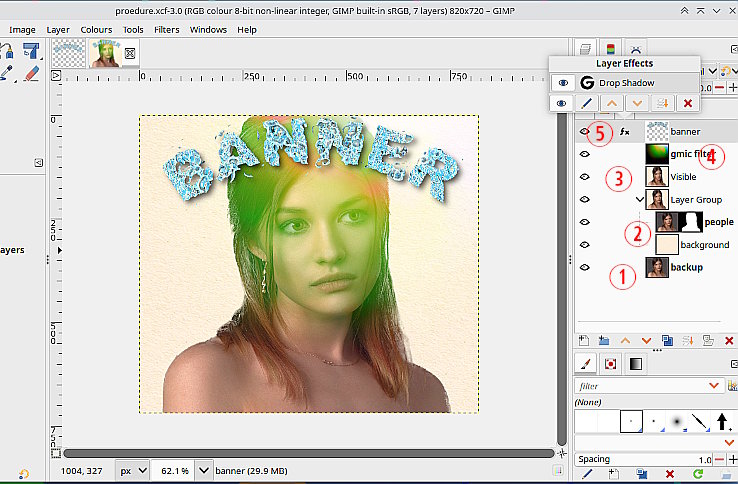Create a new layer in Layers panel
Screen dimensions: 738x484
[584, 340]
